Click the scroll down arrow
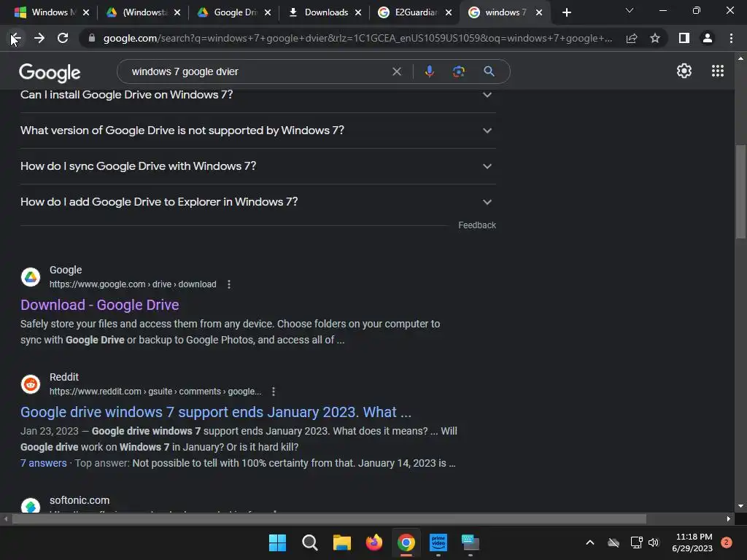This screenshot has height=560, width=747. (740, 506)
